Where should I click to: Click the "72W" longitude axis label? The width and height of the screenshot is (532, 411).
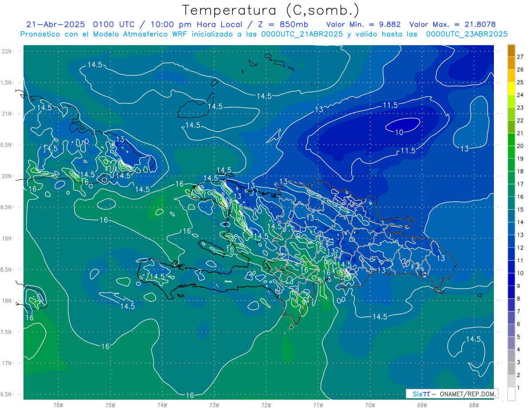pyautogui.click(x=266, y=404)
